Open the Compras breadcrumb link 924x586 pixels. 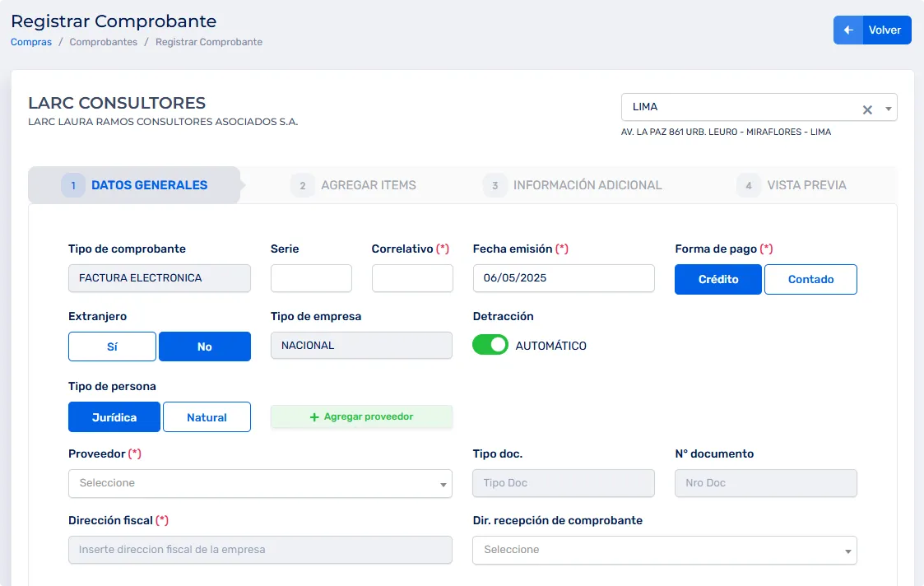click(31, 42)
